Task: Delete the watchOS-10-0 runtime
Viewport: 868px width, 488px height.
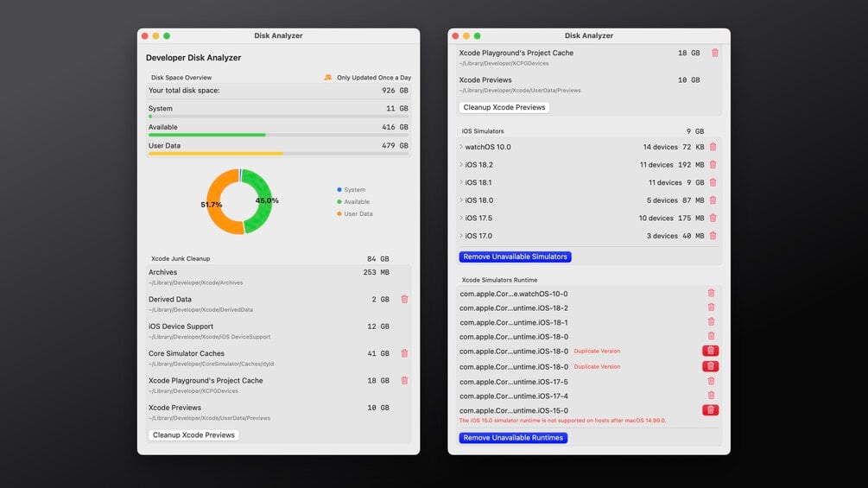Action: pos(711,293)
